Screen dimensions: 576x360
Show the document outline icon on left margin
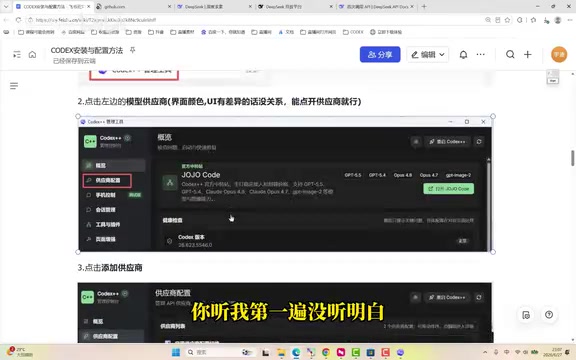point(14,86)
